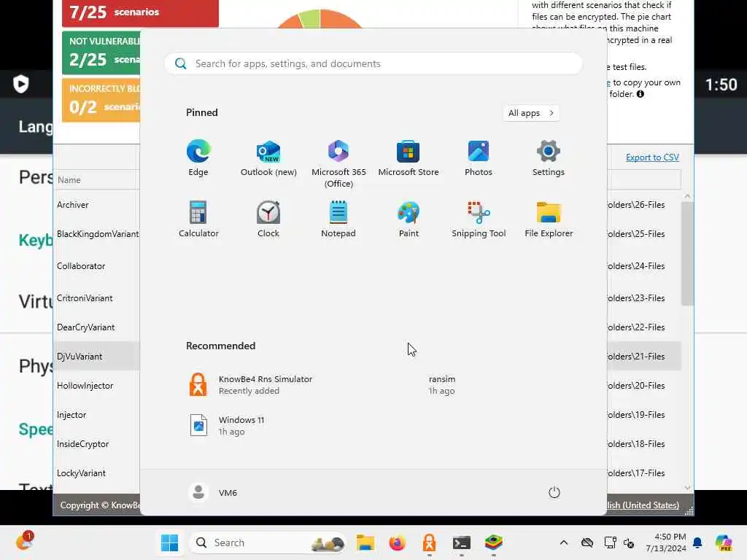747x560 pixels.
Task: Open Microsoft Store pinned app
Action: [409, 158]
